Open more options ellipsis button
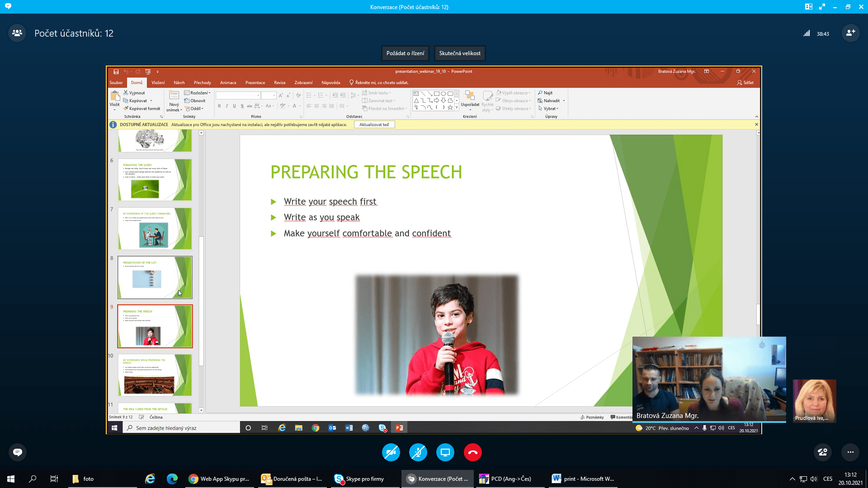Image resolution: width=868 pixels, height=488 pixels. [x=850, y=452]
